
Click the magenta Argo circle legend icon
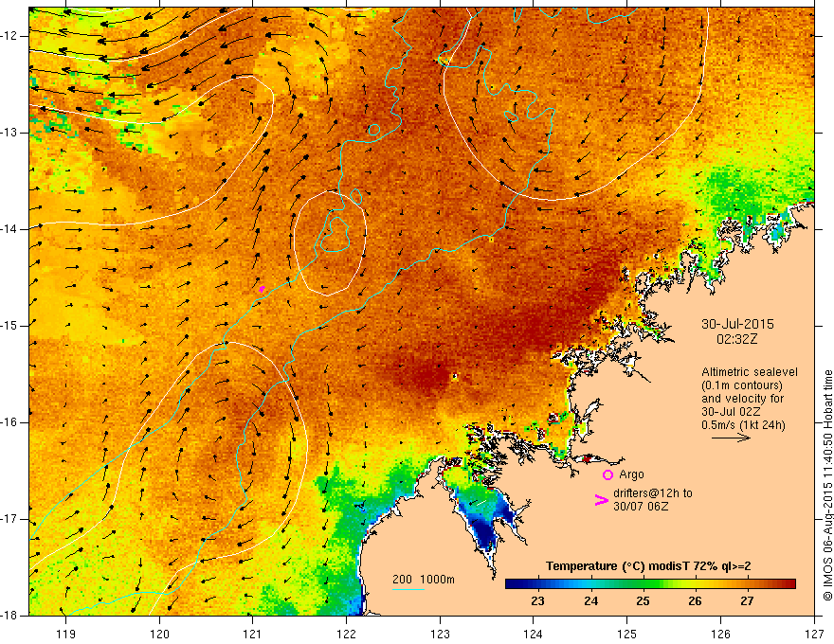(x=607, y=475)
